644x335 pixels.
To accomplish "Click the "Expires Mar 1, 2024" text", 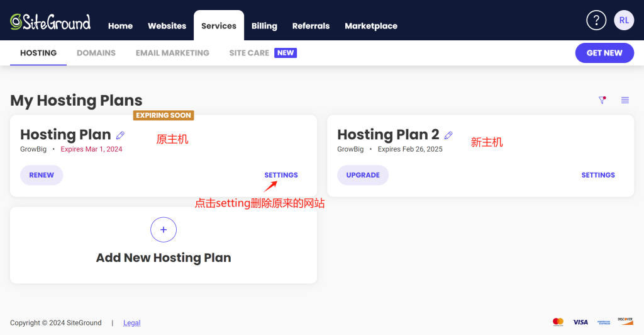I will 91,149.
